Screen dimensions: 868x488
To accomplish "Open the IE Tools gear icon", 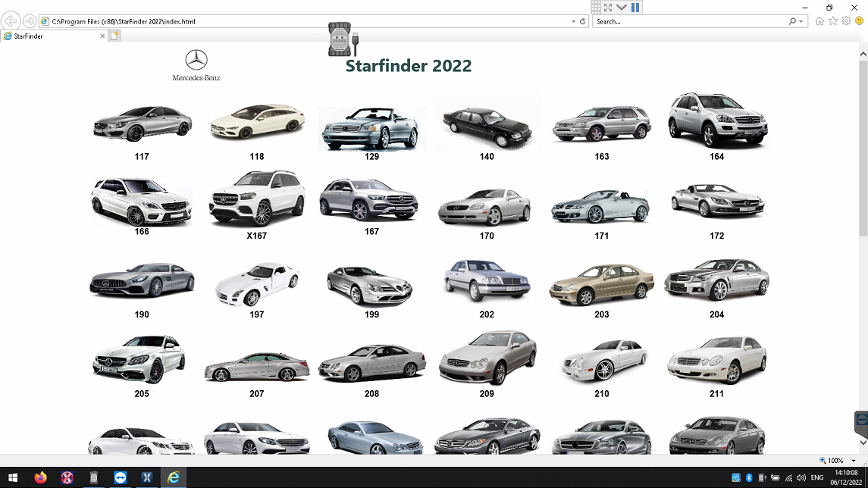I will pyautogui.click(x=846, y=21).
